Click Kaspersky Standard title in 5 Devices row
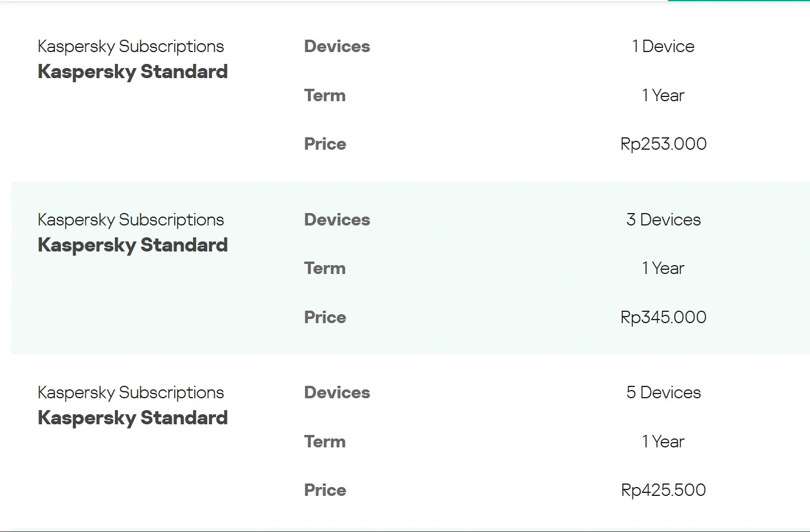Image resolution: width=810 pixels, height=532 pixels. pos(133,418)
